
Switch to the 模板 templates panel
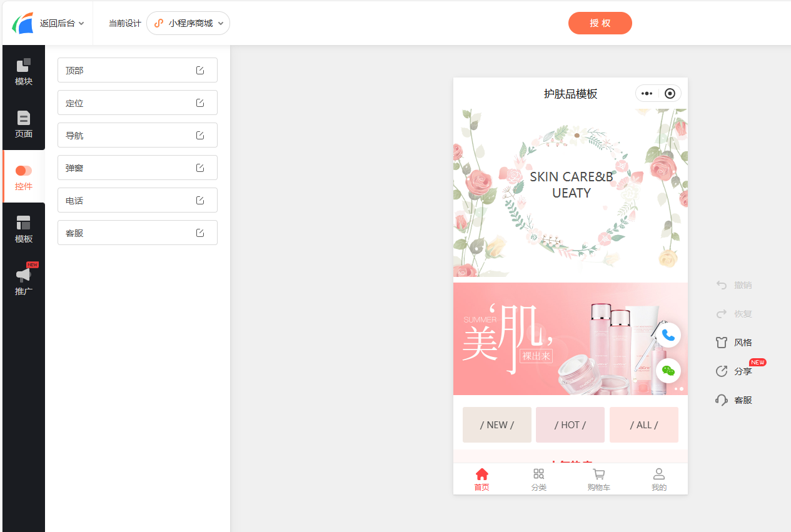pyautogui.click(x=24, y=229)
